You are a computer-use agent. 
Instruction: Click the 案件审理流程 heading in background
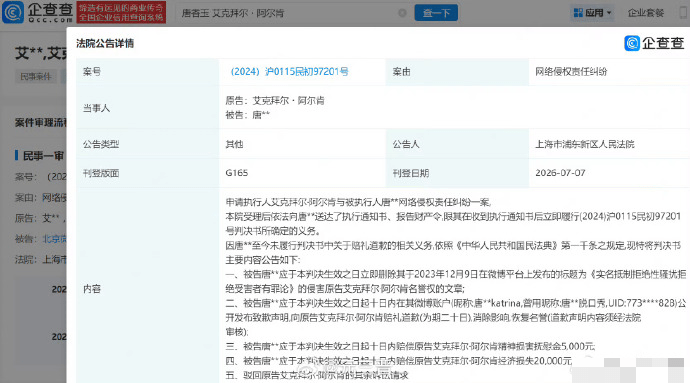coord(40,122)
